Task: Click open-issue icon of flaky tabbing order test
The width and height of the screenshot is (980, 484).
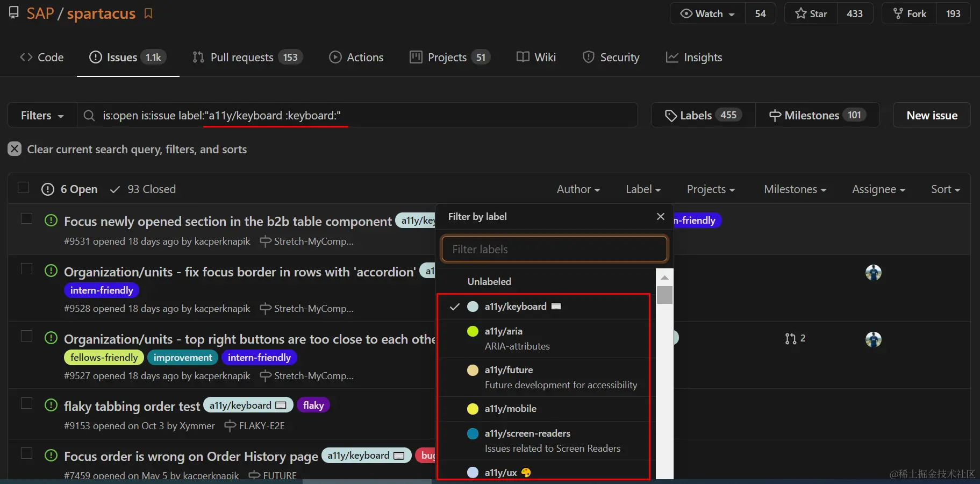Action: (x=51, y=405)
